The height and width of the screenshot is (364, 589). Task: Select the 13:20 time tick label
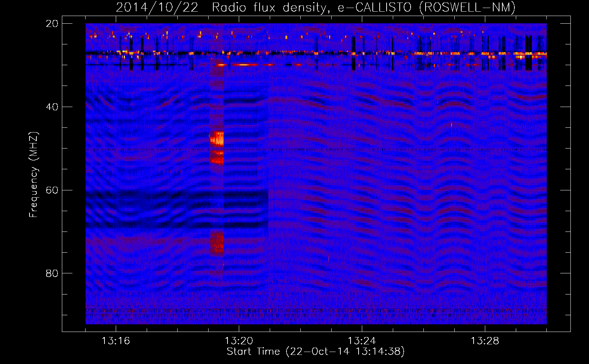239,341
